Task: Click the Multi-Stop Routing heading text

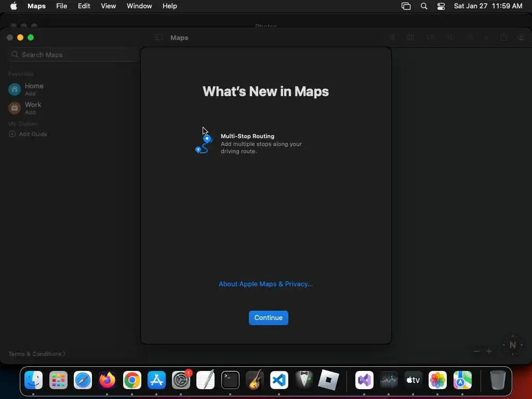Action: [248, 136]
